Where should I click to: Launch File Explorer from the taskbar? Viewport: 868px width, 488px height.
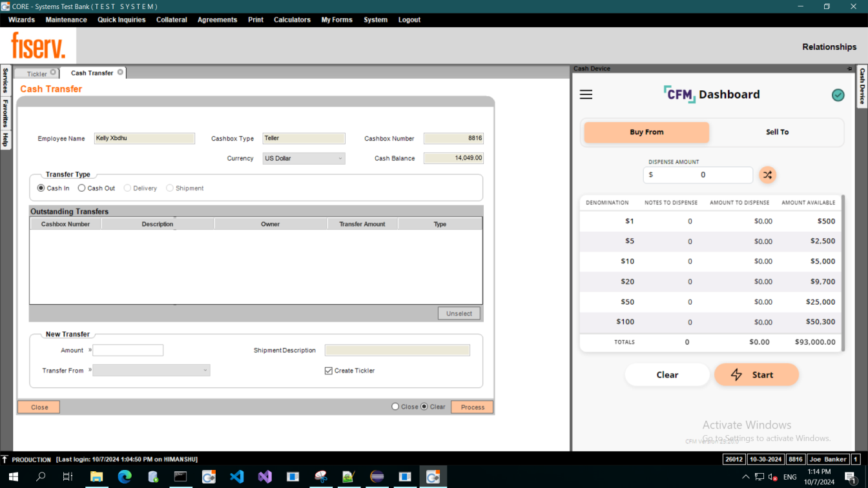tap(96, 477)
